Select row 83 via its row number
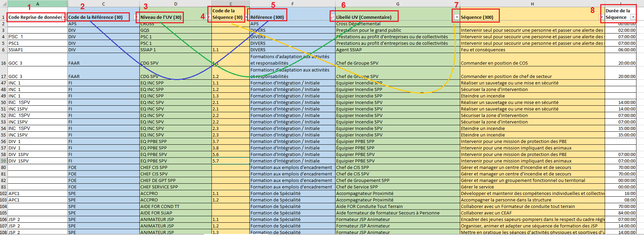 3,187
